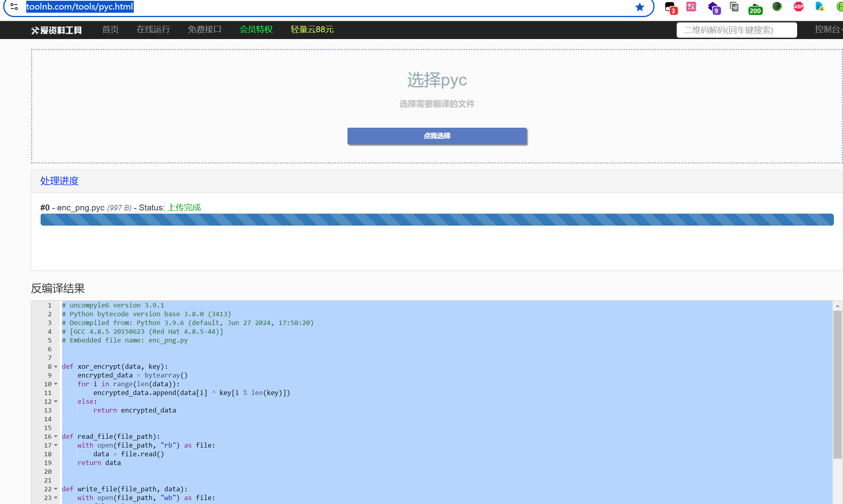Click the green 200 status extension icon
Screen dimensions: 843x504
[x=755, y=8]
